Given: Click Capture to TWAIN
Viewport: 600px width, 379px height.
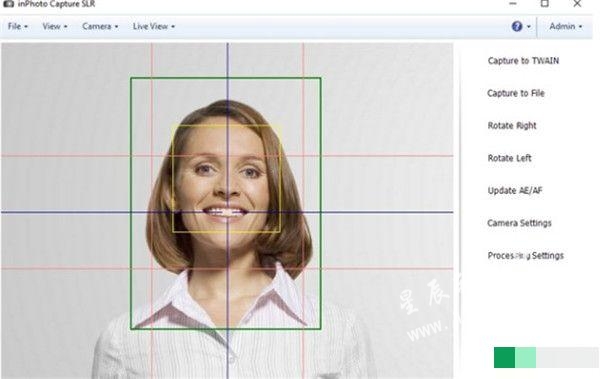Looking at the screenshot, I should pos(523,61).
